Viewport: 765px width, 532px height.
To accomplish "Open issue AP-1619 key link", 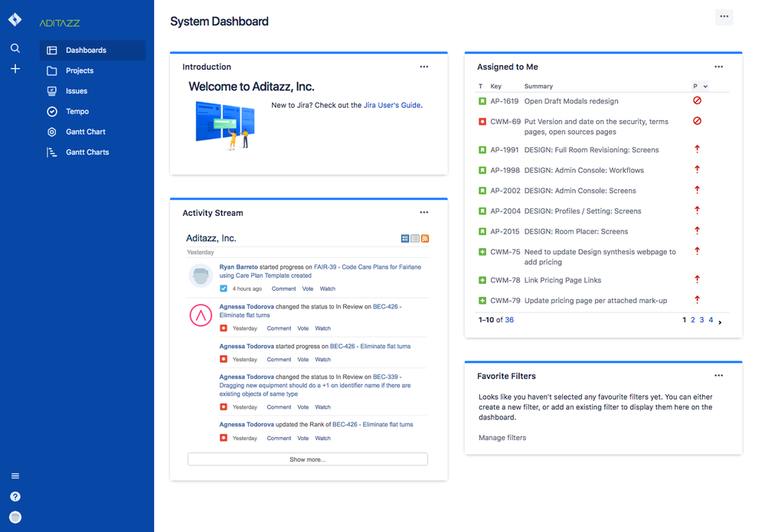I will click(505, 102).
